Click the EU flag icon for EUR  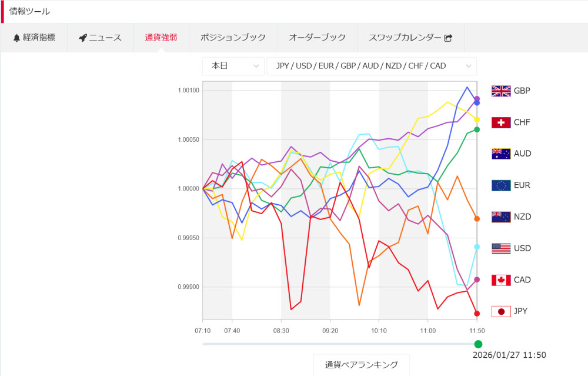tap(501, 185)
